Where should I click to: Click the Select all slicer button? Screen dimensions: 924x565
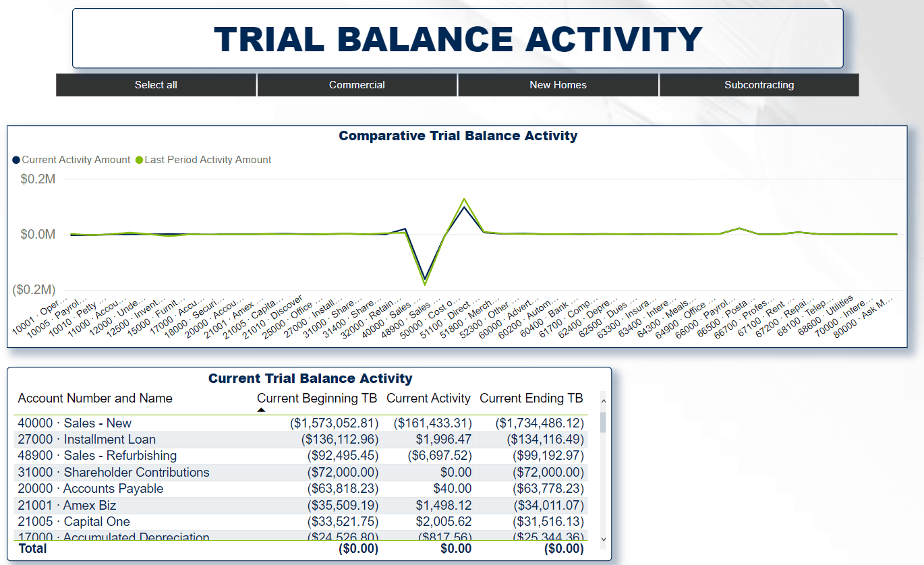[x=156, y=85]
